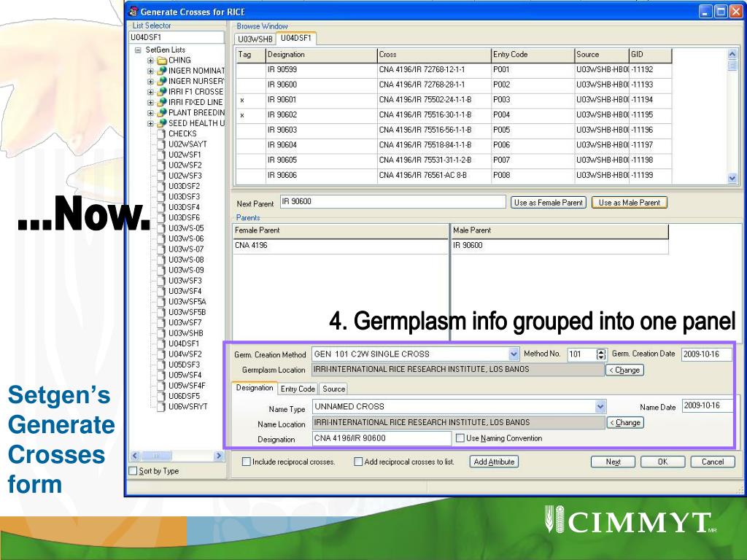Screen dimensions: 747x560
Task: Click the IRRI F1 CROSSE globe icon
Action: 162,92
